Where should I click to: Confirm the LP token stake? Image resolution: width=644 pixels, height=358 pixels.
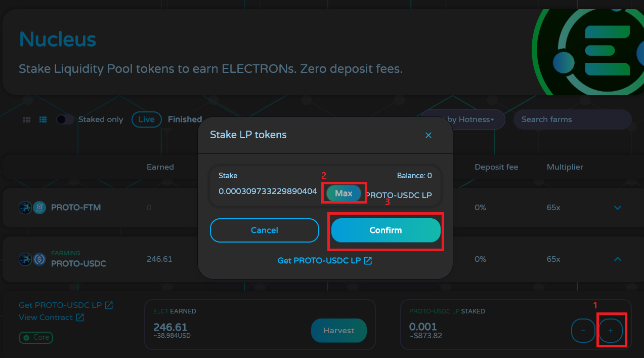pos(386,230)
